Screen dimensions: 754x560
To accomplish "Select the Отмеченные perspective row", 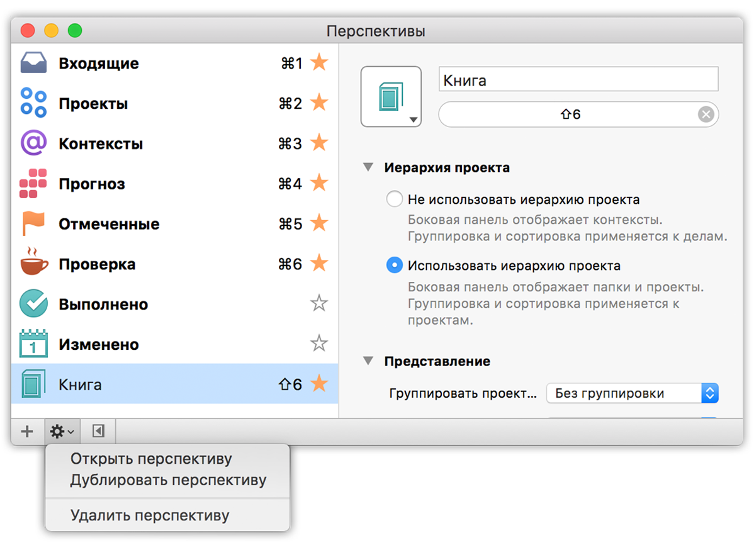I will coord(175,223).
